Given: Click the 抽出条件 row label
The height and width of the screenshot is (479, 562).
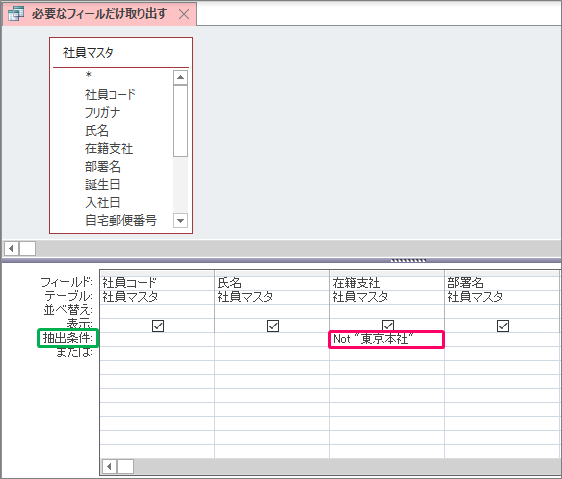Looking at the screenshot, I should coord(68,338).
